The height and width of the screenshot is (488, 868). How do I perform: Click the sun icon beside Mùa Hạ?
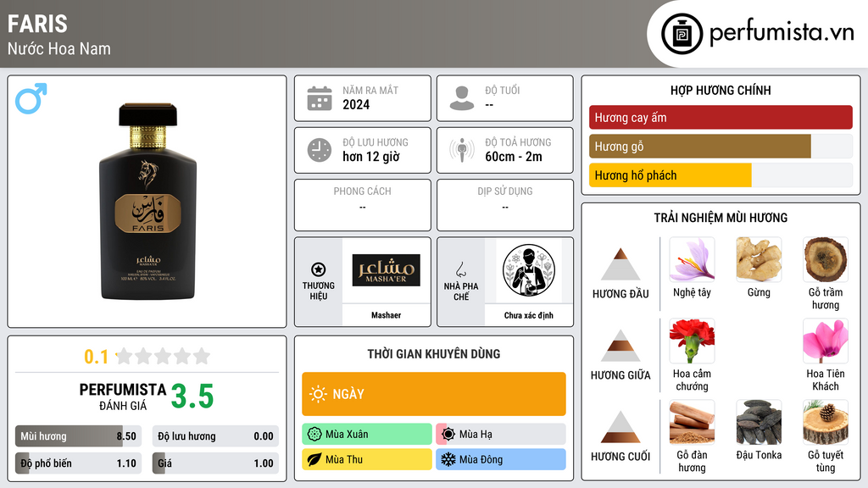(x=448, y=435)
